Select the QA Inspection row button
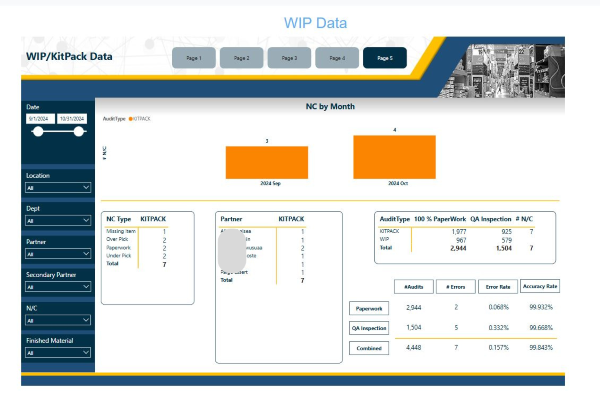 click(369, 328)
